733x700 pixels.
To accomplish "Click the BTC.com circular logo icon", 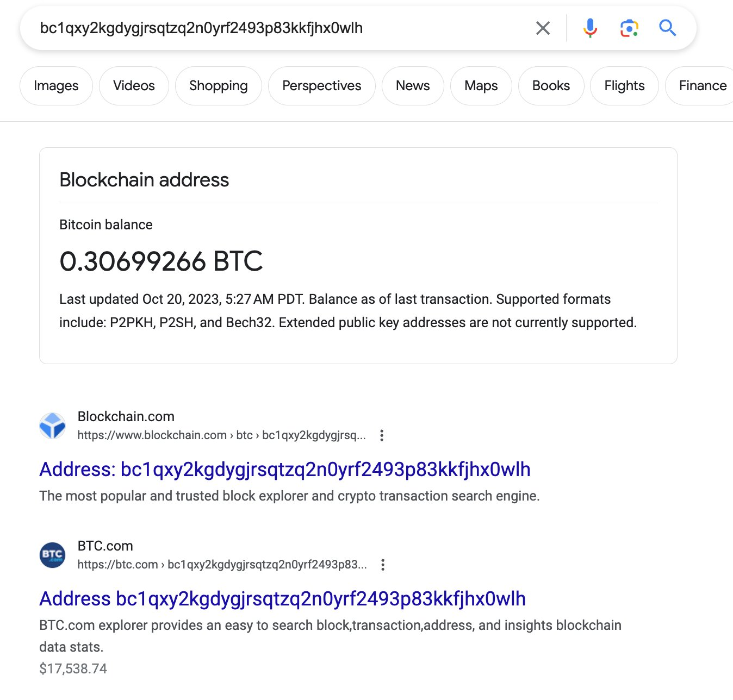I will 52,555.
